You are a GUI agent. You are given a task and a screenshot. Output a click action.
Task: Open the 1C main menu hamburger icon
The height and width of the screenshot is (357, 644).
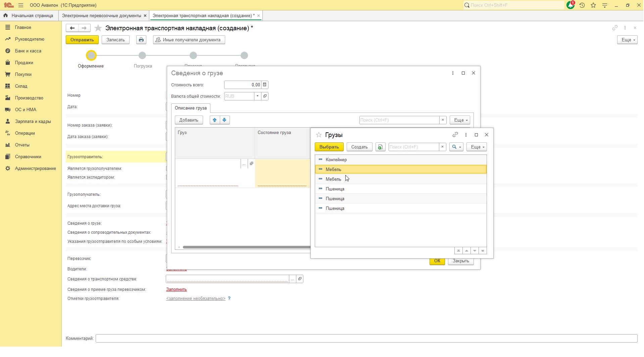21,5
